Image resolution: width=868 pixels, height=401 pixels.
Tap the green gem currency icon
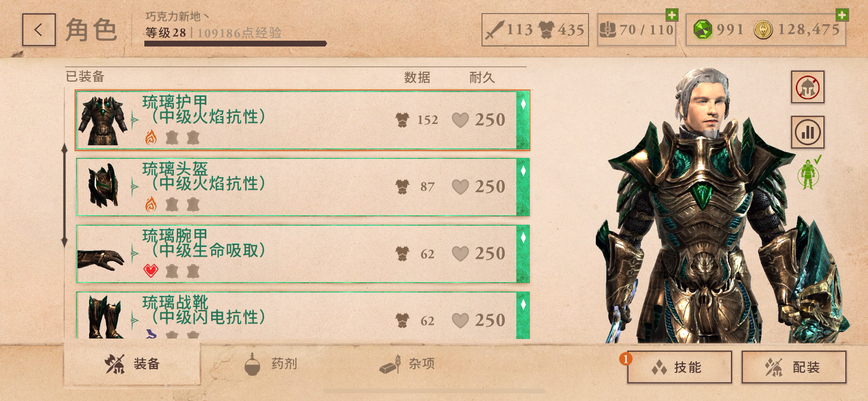pyautogui.click(x=703, y=30)
